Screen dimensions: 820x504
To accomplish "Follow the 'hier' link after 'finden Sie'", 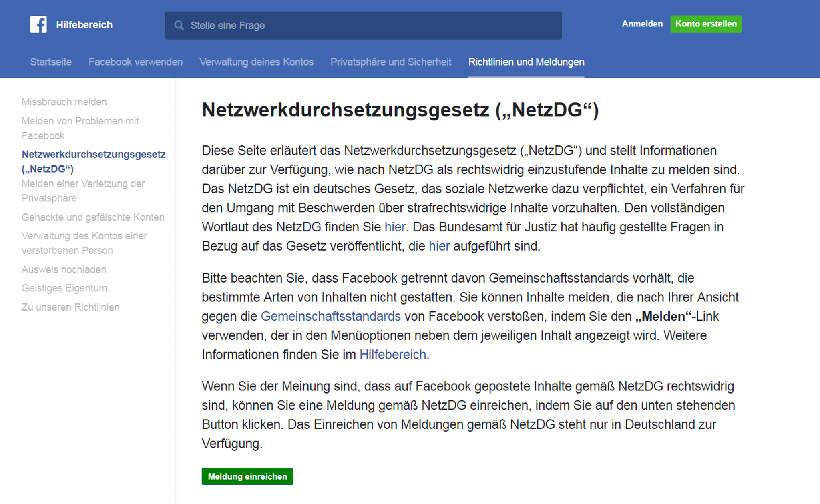I will (x=395, y=227).
